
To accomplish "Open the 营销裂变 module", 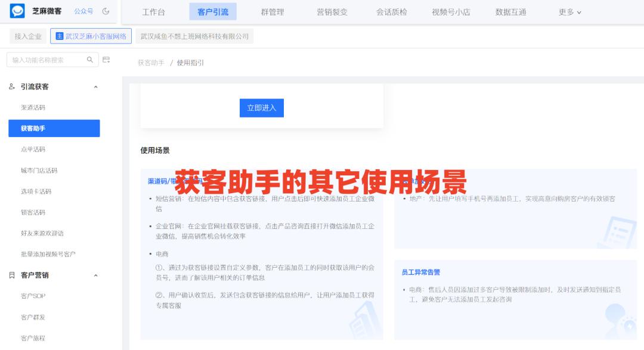I will (x=331, y=11).
